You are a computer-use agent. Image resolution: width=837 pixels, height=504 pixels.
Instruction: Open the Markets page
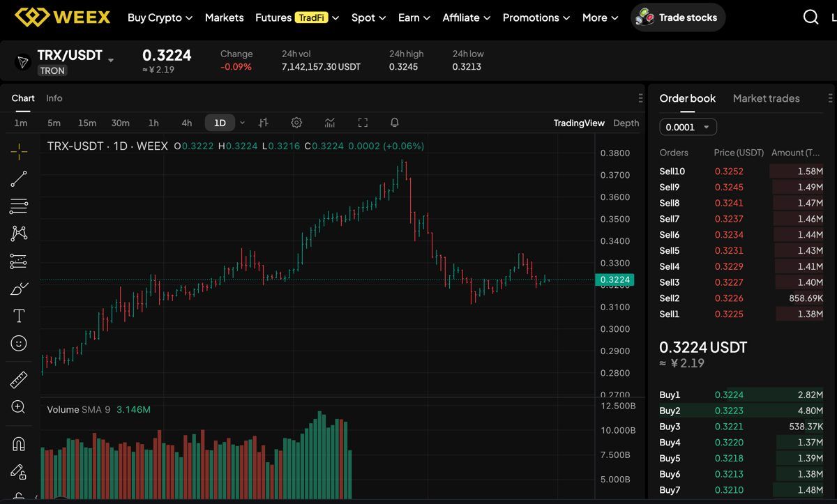(x=225, y=17)
